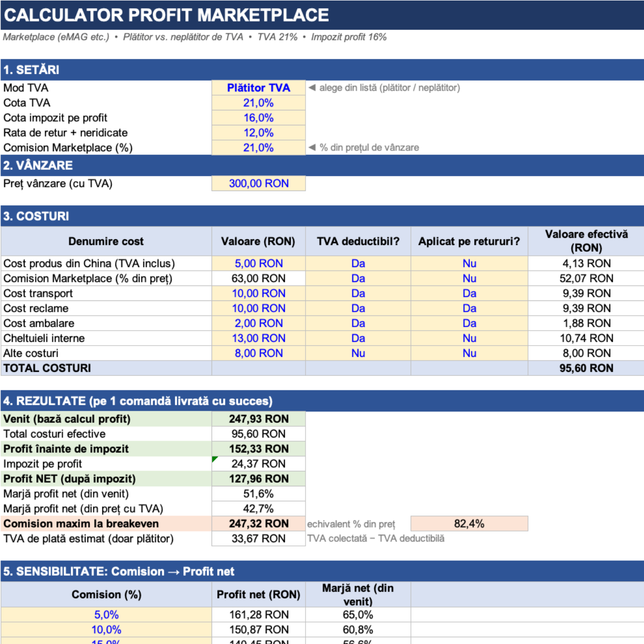Select Aplicat pe retururi cell for Cost reclame
The height and width of the screenshot is (644, 644).
point(469,308)
